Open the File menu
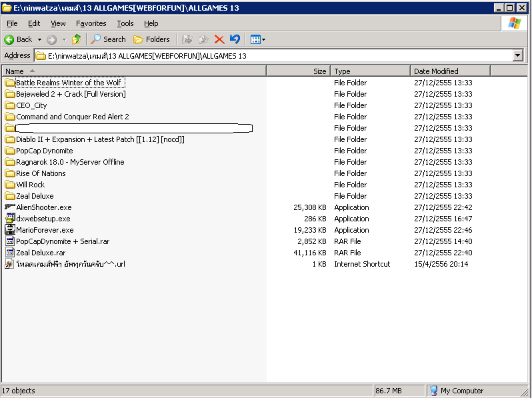532x398 pixels. click(x=12, y=23)
